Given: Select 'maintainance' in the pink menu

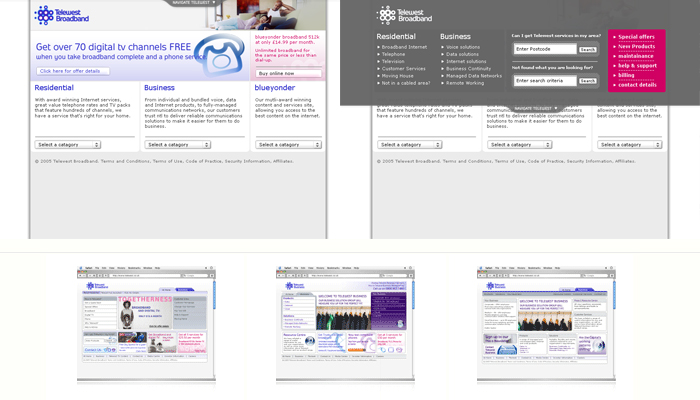Looking at the screenshot, I should tap(636, 56).
